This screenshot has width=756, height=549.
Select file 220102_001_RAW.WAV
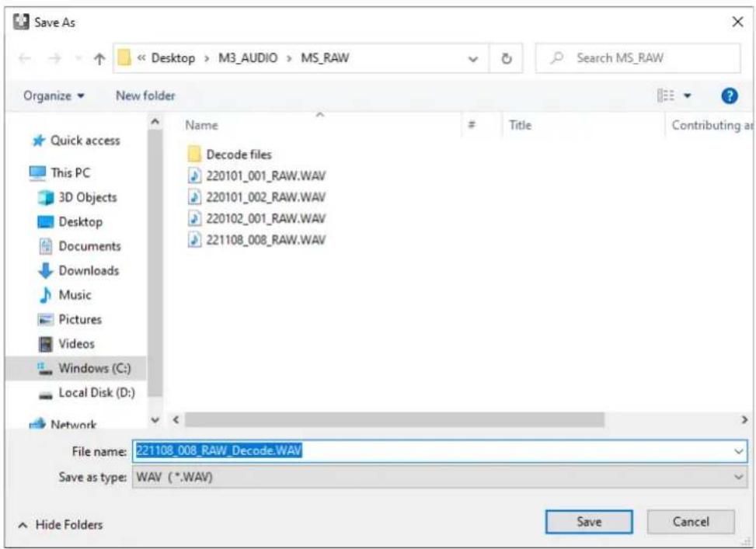(x=266, y=219)
